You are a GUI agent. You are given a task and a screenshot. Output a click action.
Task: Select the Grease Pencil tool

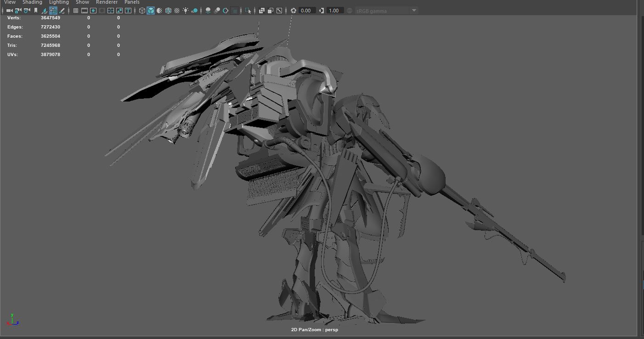coord(62,11)
